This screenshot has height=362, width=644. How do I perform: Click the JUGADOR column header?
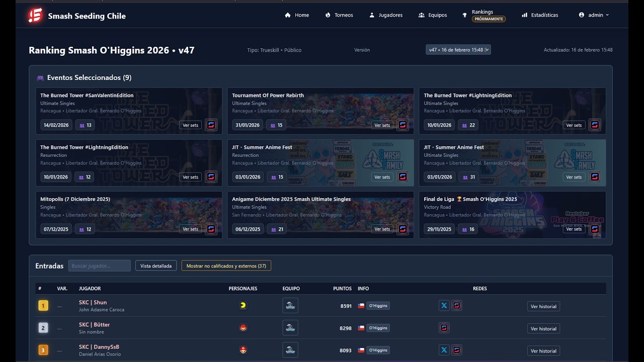pyautogui.click(x=90, y=289)
